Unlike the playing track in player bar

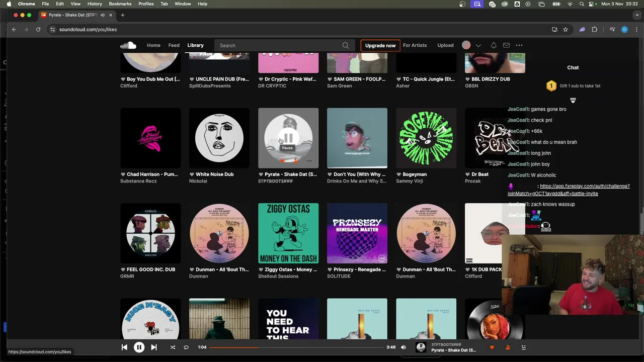click(x=492, y=347)
